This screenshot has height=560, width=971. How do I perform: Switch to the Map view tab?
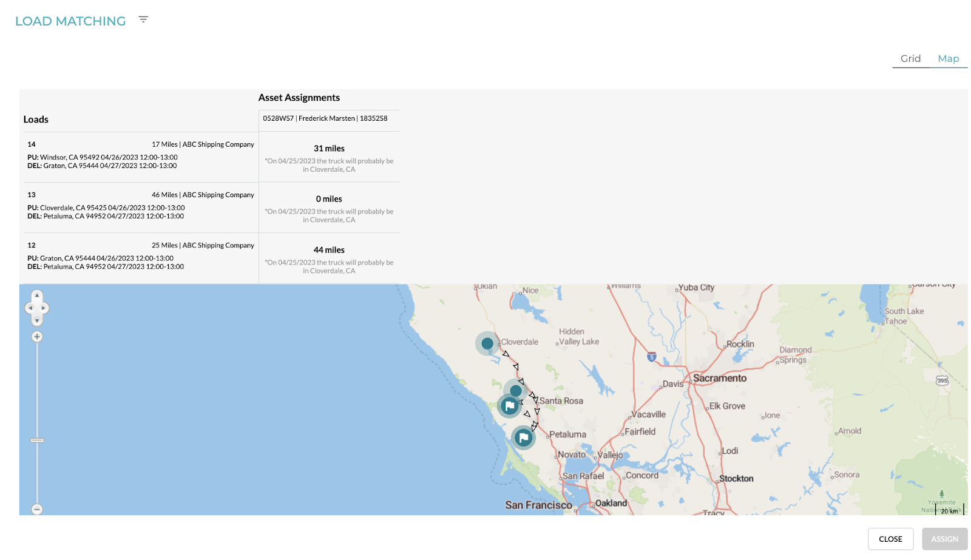coord(949,58)
